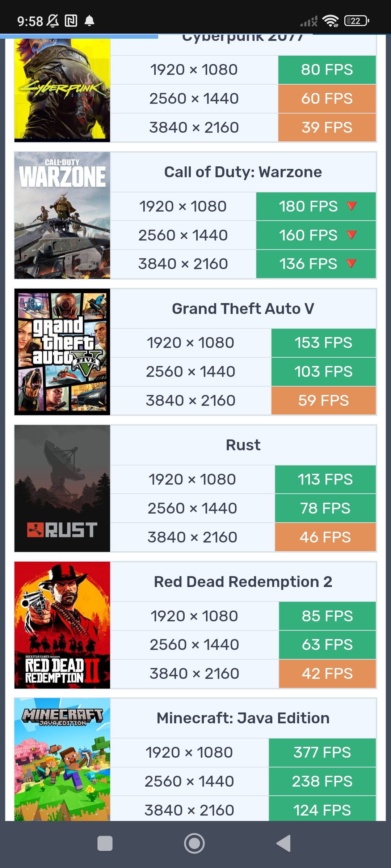Expand the red arrow beside 136 FPS

pos(352,263)
